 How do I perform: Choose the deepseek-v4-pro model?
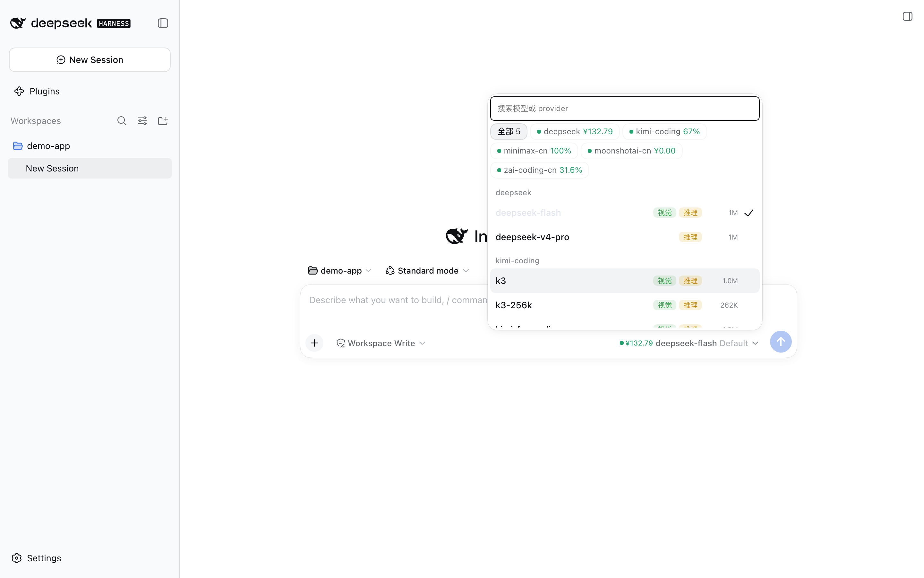pos(625,237)
